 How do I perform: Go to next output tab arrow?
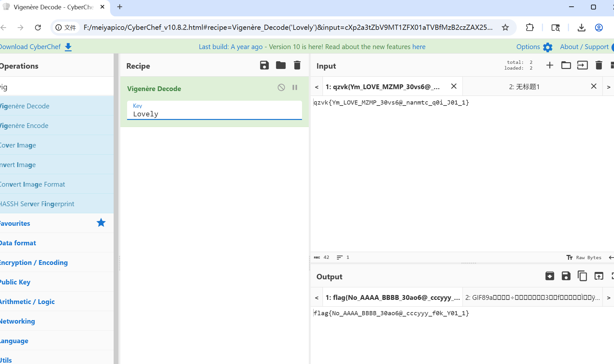[x=608, y=298]
